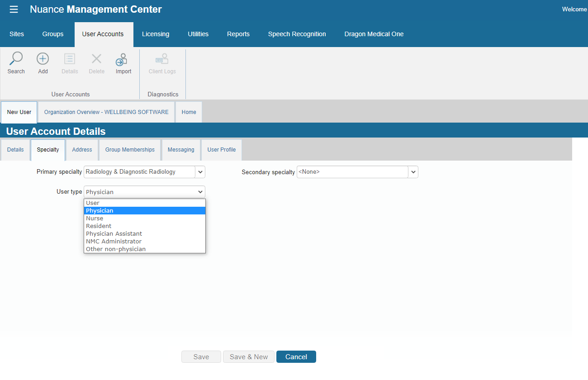Open the Group Memberships sub-tab

point(130,150)
